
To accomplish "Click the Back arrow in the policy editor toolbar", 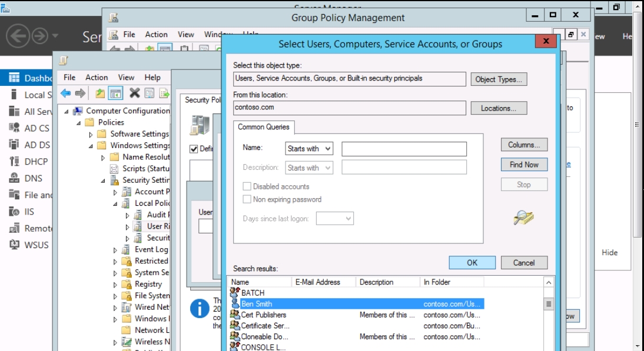I will point(66,93).
